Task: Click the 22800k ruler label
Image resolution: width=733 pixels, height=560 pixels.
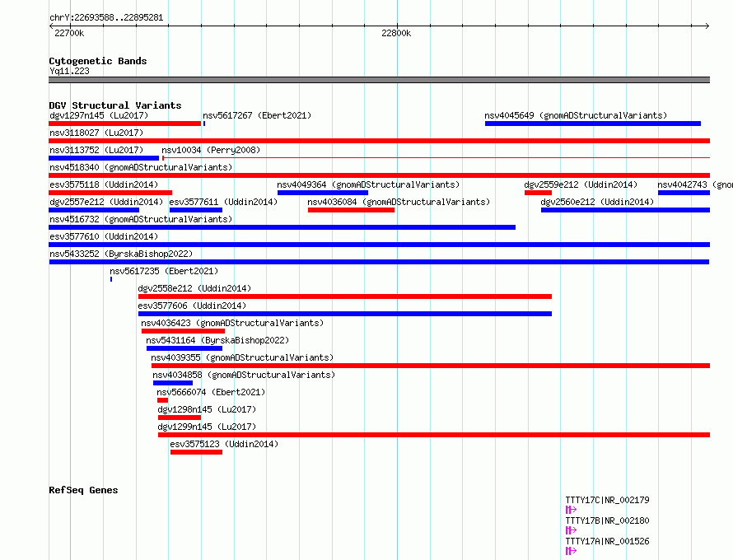Action: click(396, 33)
